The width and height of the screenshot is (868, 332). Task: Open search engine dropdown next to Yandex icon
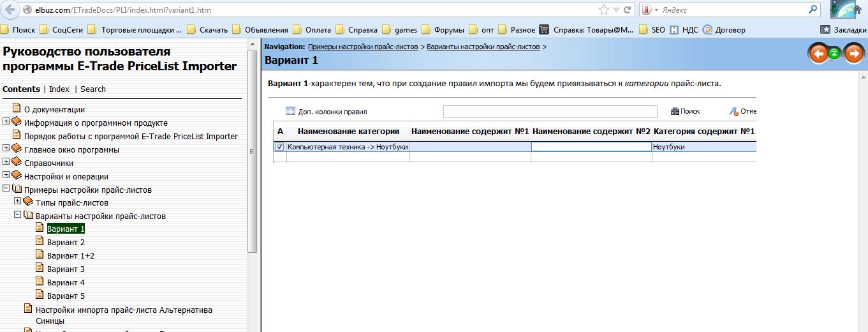(x=655, y=10)
